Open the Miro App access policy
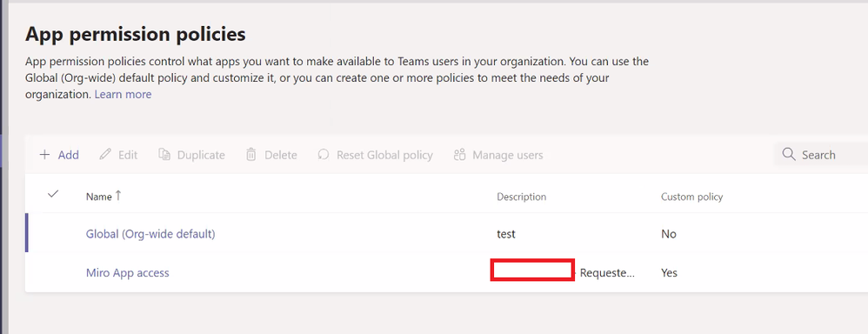This screenshot has width=868, height=334. [127, 272]
